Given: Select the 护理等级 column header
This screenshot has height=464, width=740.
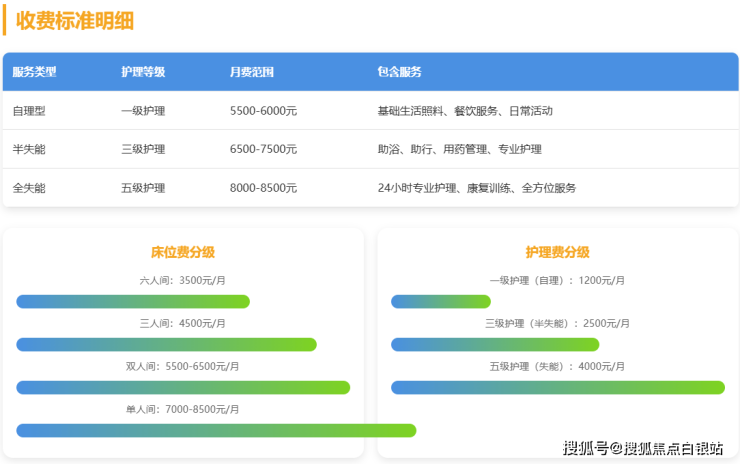Looking at the screenshot, I should [x=143, y=72].
